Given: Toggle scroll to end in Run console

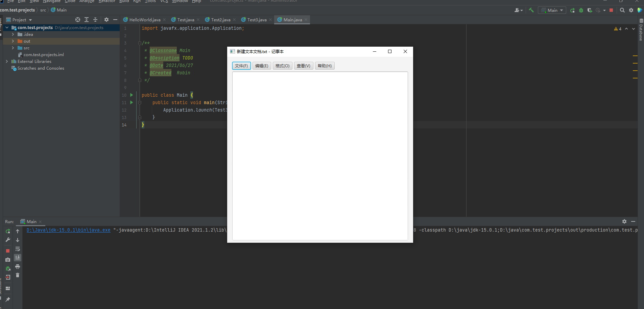Looking at the screenshot, I should click(18, 258).
